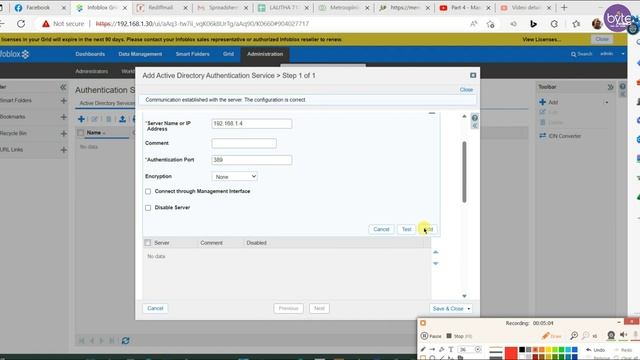This screenshot has width=640, height=360.
Task: Click the Read aloud icon in address bar
Action: coord(473,24)
